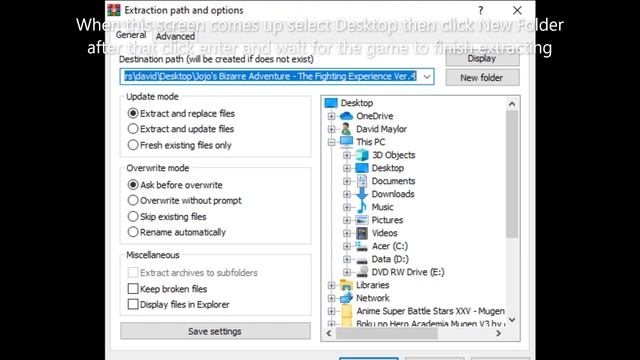Select the OneDrive cloud icon
Screen dimensions: 640x360
tap(346, 116)
